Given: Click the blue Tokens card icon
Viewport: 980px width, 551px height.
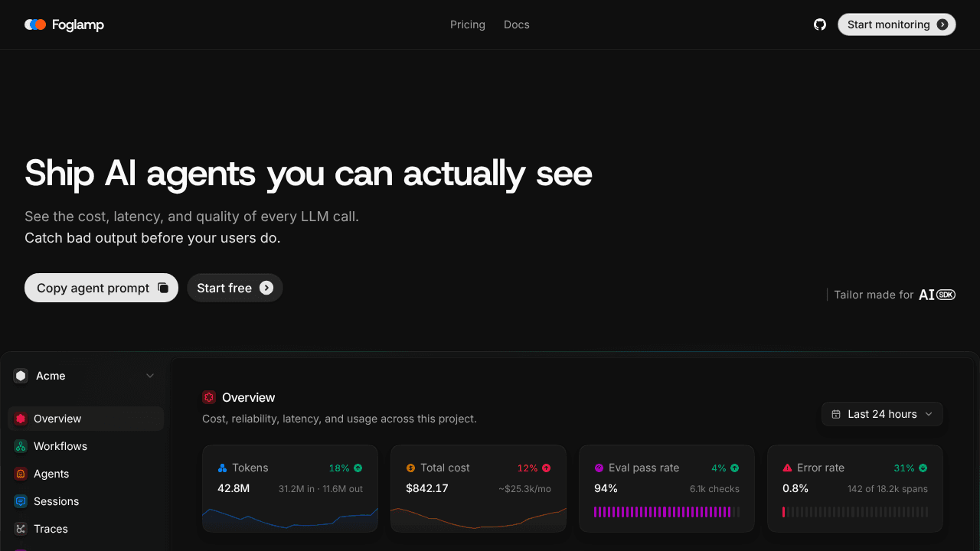Looking at the screenshot, I should (x=223, y=468).
